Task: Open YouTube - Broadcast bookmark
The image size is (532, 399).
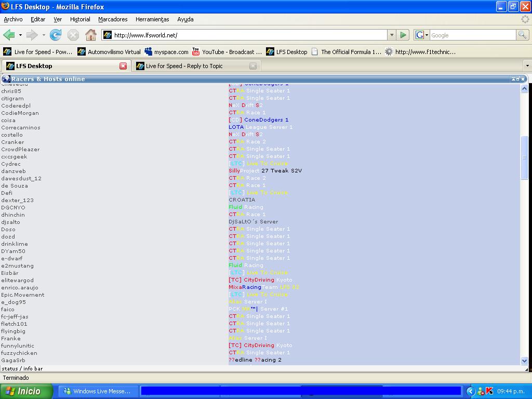Action: pyautogui.click(x=227, y=52)
